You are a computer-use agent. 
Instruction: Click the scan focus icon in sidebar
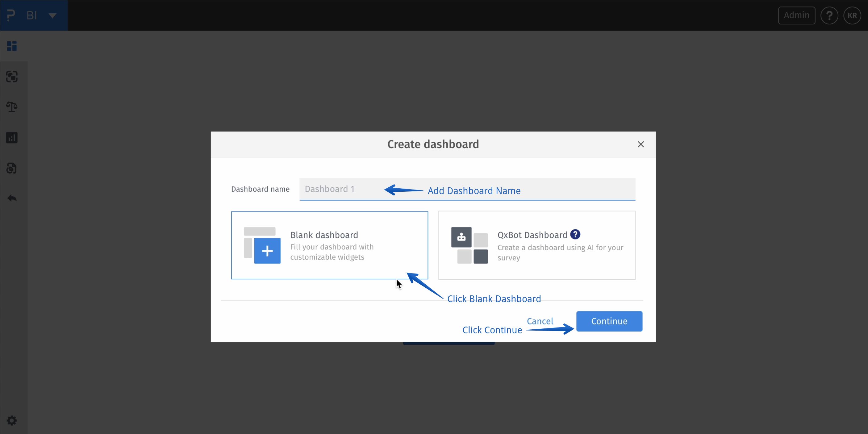(x=12, y=77)
